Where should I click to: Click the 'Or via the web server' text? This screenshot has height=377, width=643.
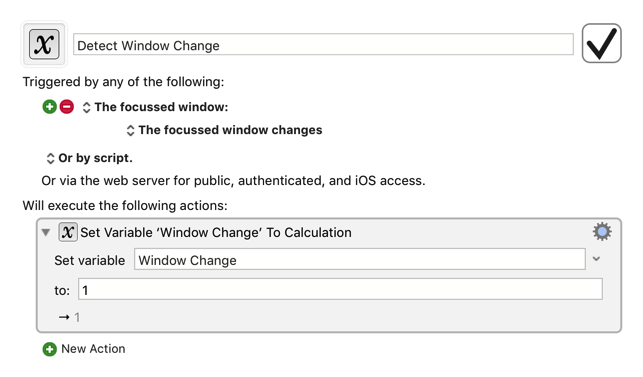click(233, 181)
